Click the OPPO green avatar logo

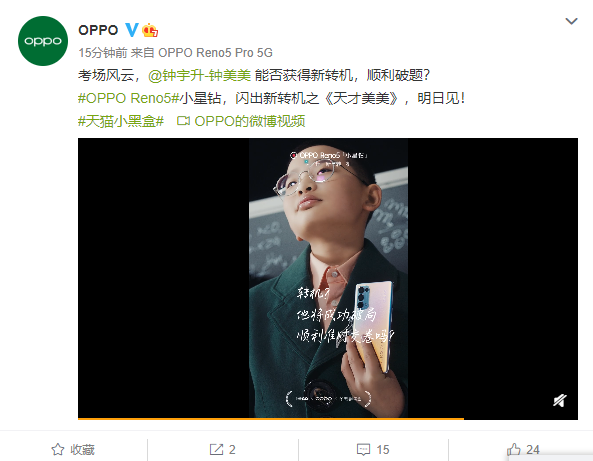[43, 41]
